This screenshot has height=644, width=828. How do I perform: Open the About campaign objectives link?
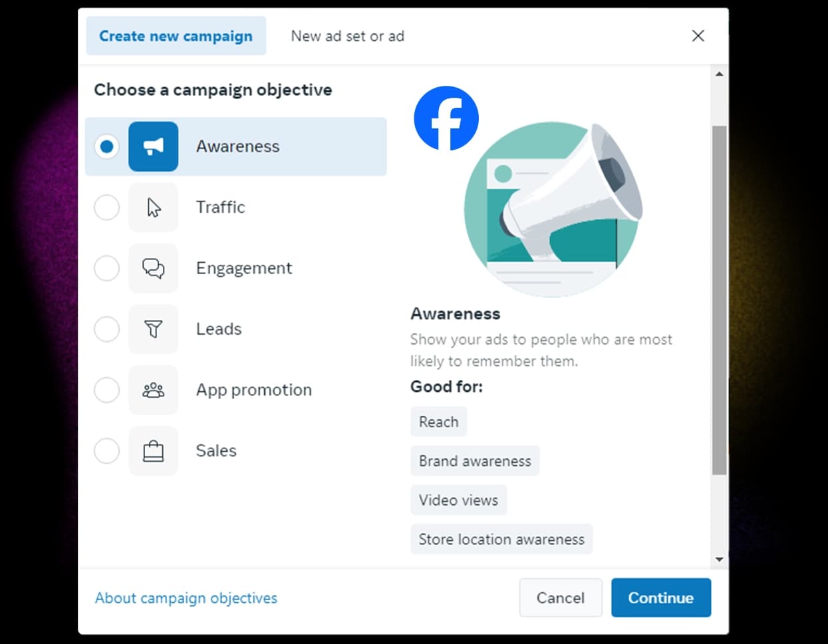[x=186, y=598]
